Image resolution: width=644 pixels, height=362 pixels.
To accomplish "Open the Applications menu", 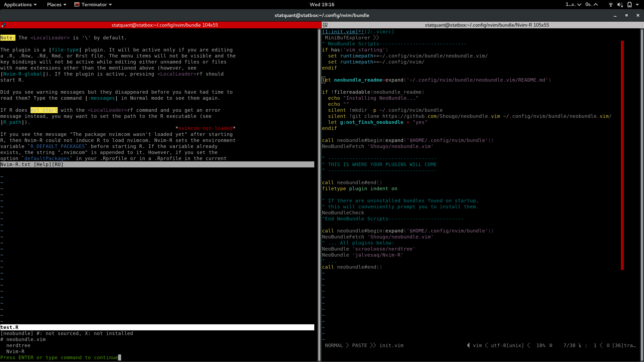I will pos(18,5).
